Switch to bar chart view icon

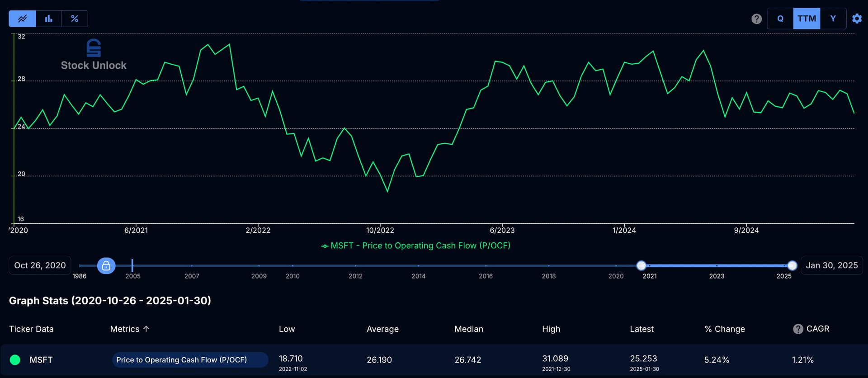pos(48,19)
